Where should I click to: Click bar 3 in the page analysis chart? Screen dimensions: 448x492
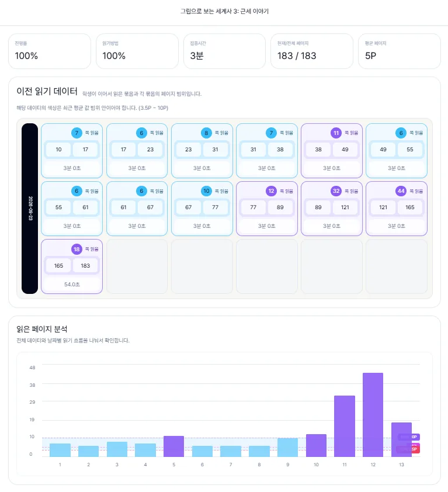[x=117, y=449]
